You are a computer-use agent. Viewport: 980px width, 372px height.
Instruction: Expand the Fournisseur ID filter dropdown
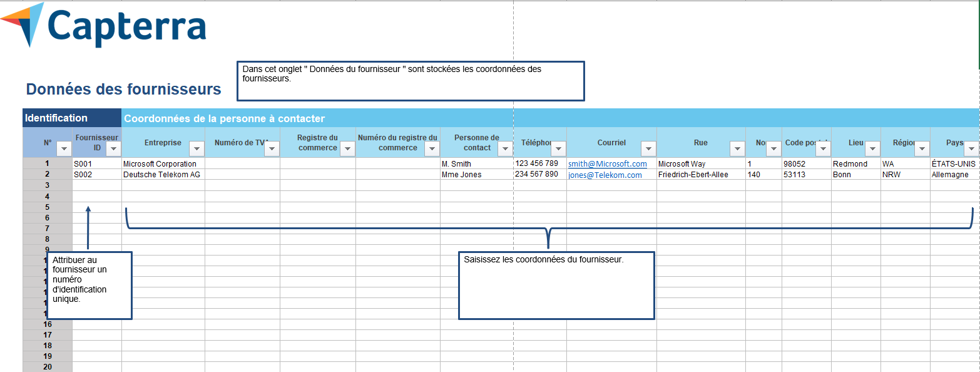coord(113,148)
